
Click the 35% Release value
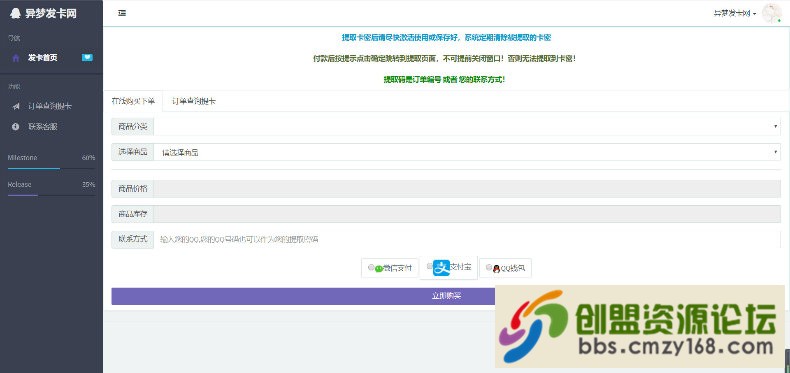coord(89,184)
